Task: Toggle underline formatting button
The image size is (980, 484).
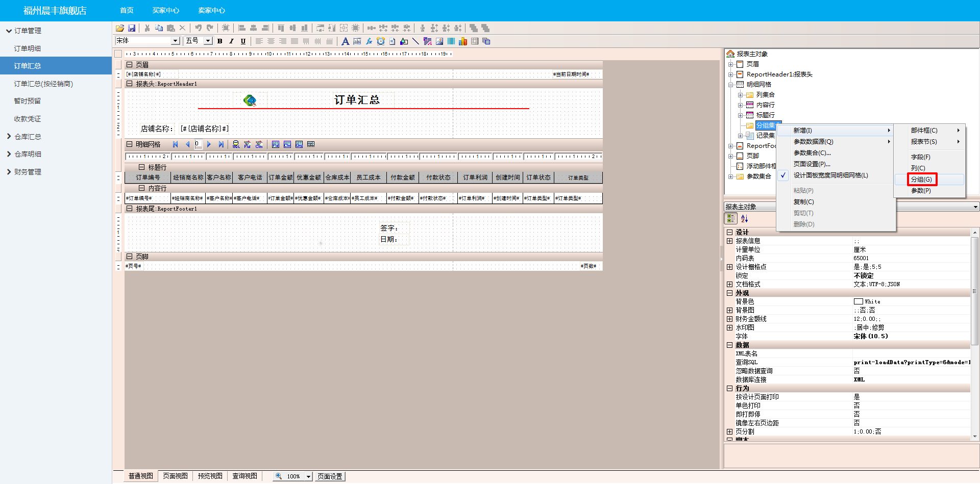Action: click(243, 41)
